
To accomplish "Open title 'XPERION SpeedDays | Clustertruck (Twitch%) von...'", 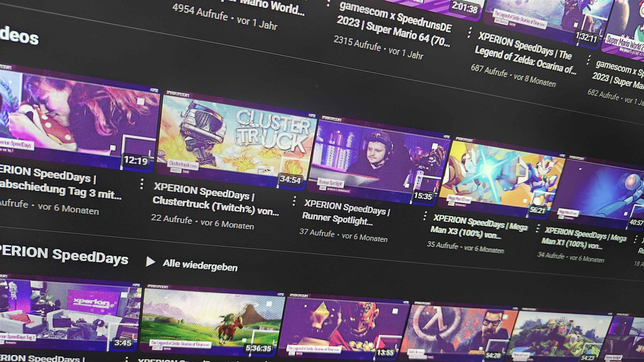I will [x=216, y=199].
